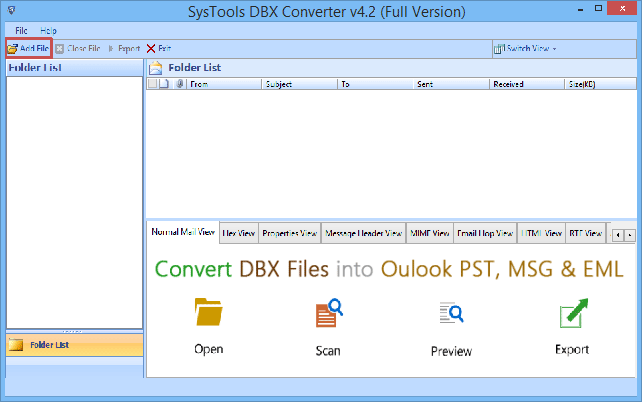Click the Open label under the folder icon

(208, 349)
